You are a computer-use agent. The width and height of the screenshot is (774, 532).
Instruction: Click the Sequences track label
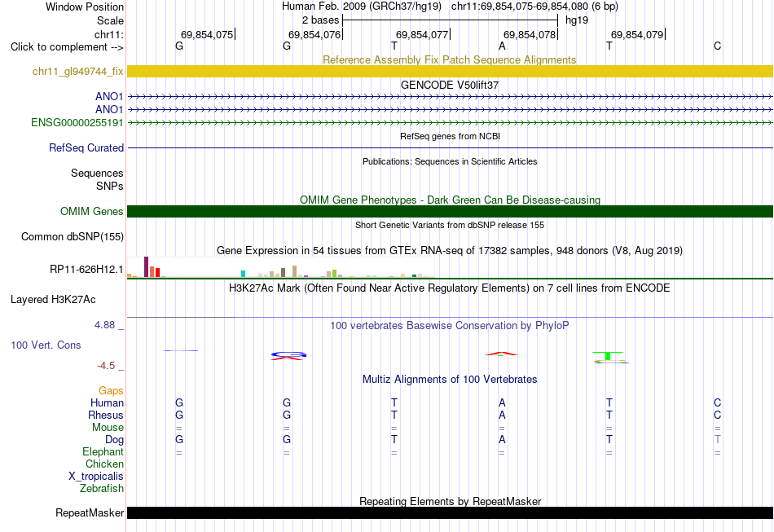(x=97, y=174)
